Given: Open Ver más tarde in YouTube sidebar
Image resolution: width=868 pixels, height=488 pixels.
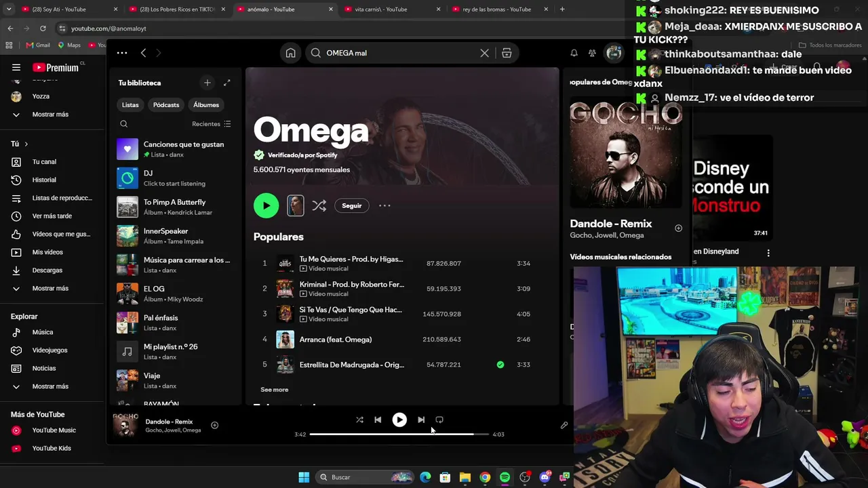Looking at the screenshot, I should click(51, 216).
